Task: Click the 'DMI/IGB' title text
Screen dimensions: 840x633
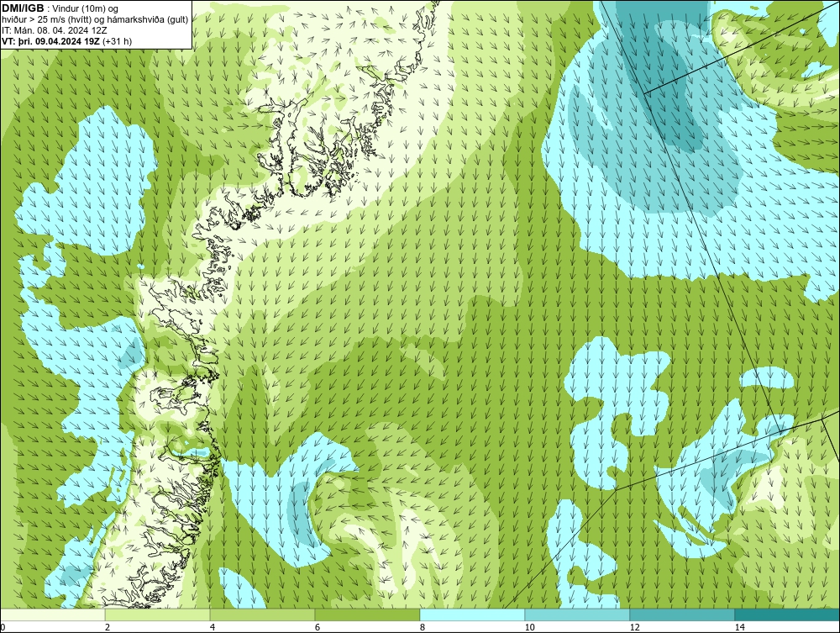Action: click(23, 8)
